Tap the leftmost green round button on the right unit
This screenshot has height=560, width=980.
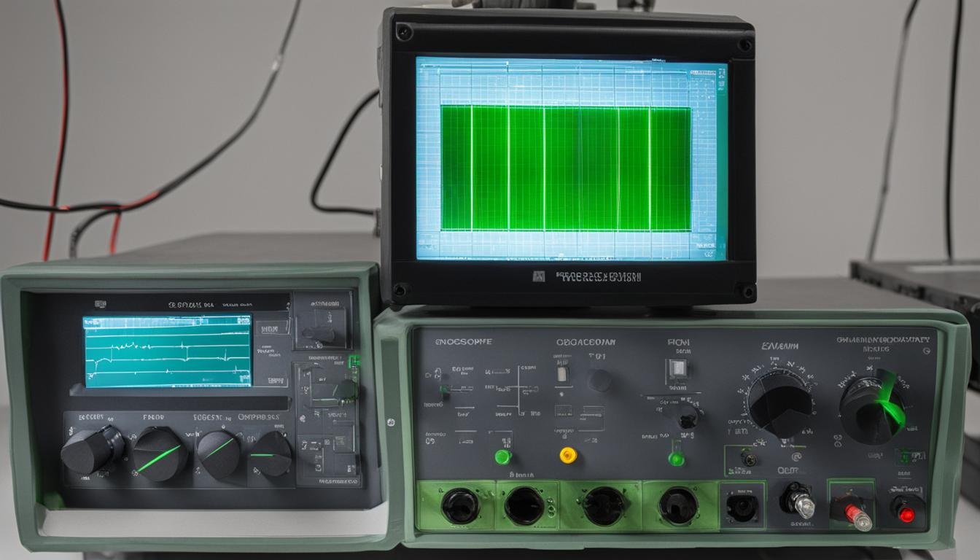503,457
